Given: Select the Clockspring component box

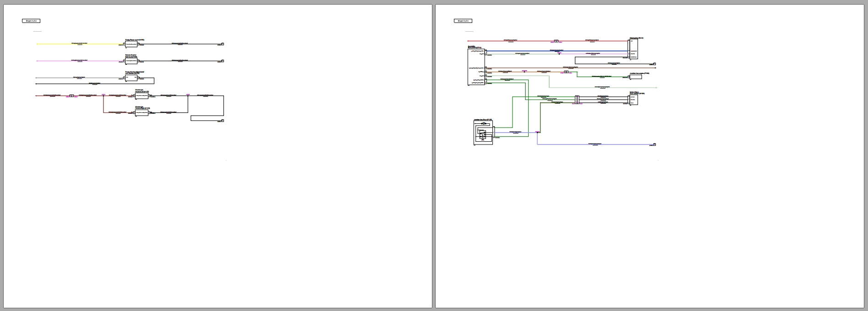Looking at the screenshot, I should coord(633,49).
